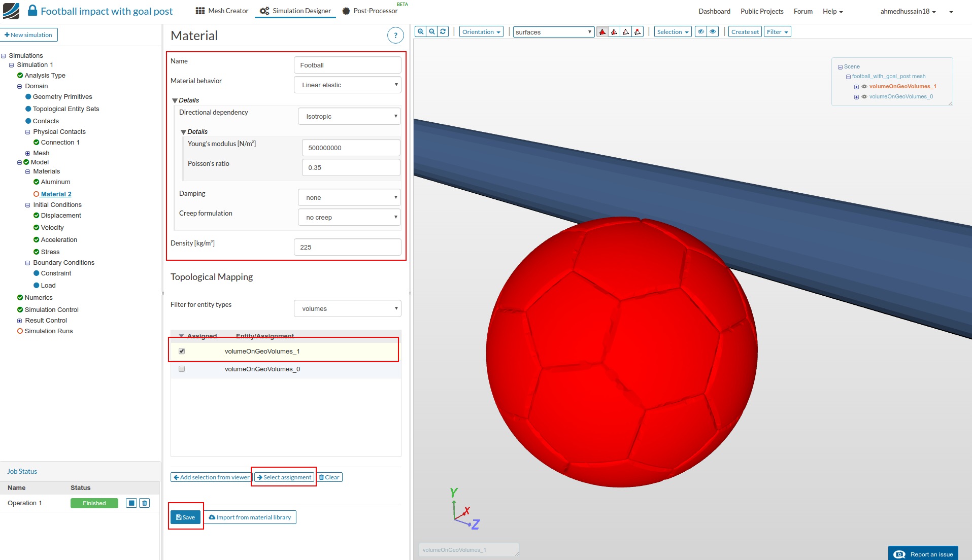The height and width of the screenshot is (560, 972).
Task: Click the Velocity green check icon
Action: [x=36, y=228]
